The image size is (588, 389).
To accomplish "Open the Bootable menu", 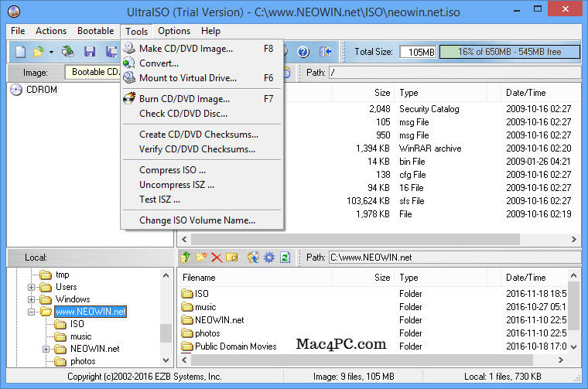I will tap(96, 31).
